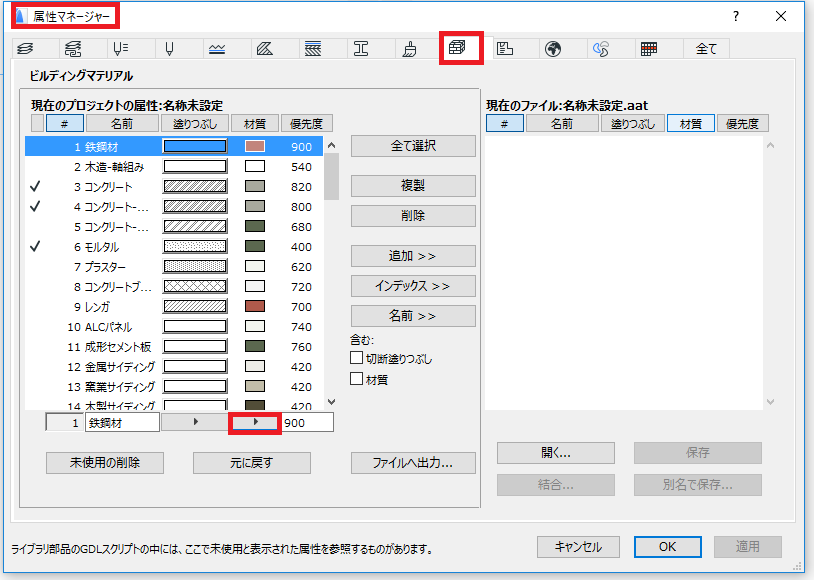The image size is (814, 580).
Task: Click the 全て選択 button
Action: (x=413, y=146)
